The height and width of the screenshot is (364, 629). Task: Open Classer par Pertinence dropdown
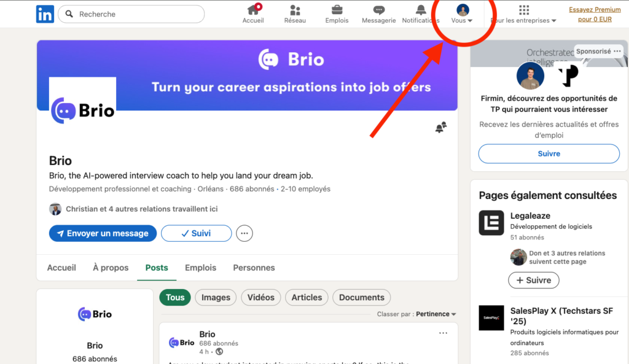point(436,314)
